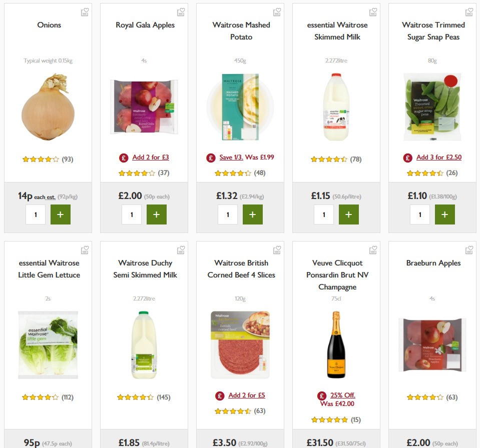Save Waitrose Mashed Potato to your list

[x=277, y=11]
